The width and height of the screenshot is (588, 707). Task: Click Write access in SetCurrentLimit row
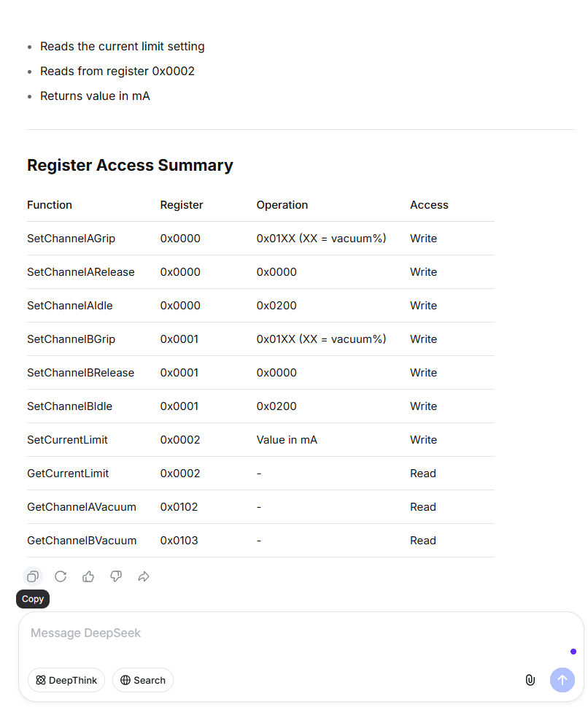pyautogui.click(x=423, y=440)
